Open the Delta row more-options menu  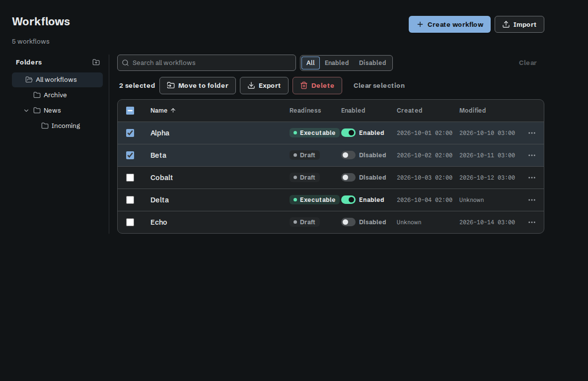click(532, 200)
